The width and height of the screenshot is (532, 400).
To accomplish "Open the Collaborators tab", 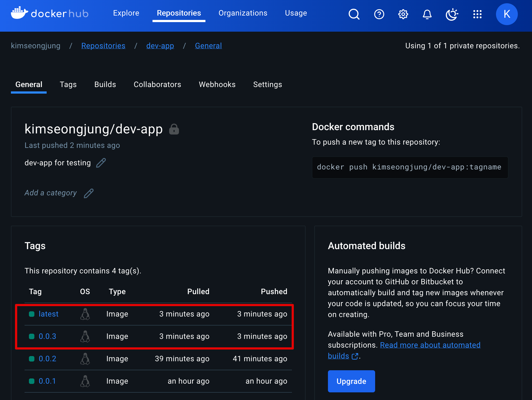I will click(x=157, y=85).
